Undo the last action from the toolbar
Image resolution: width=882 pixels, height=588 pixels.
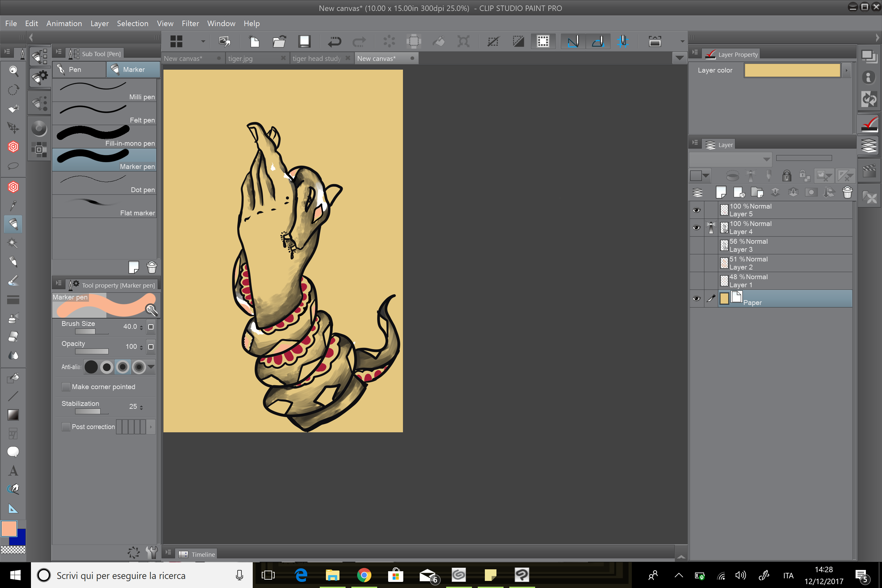pos(334,41)
